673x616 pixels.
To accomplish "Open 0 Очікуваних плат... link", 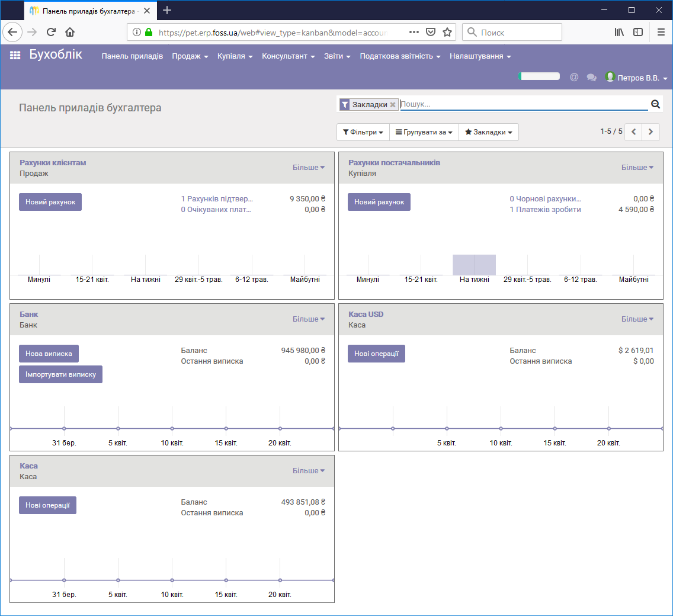I will pyautogui.click(x=216, y=210).
